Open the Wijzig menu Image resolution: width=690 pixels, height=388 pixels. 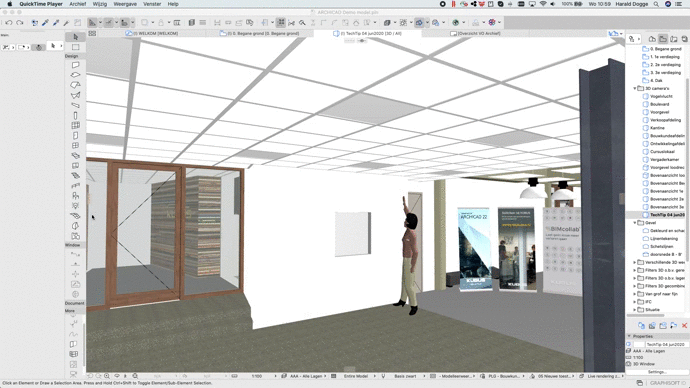tap(100, 4)
